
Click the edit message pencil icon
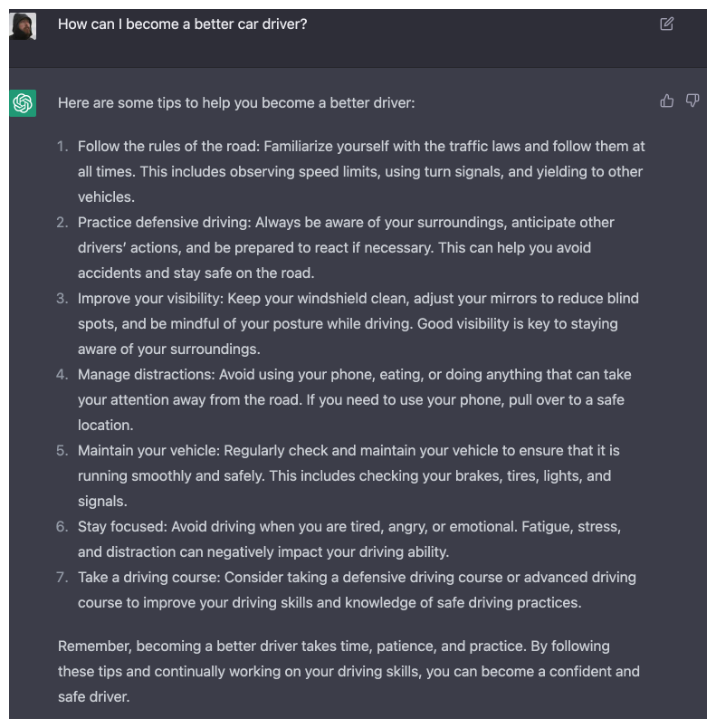[x=667, y=24]
